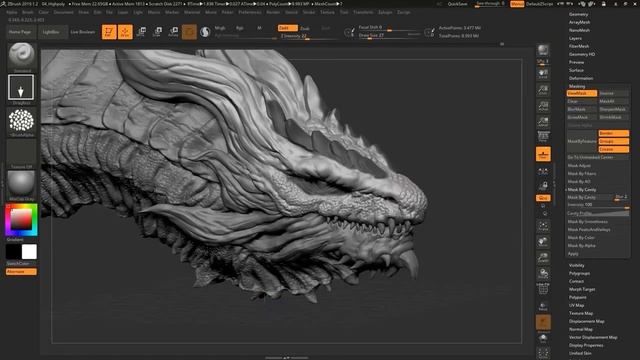Expand the Deformation subpalette
The image size is (640, 360).
coord(581,78)
